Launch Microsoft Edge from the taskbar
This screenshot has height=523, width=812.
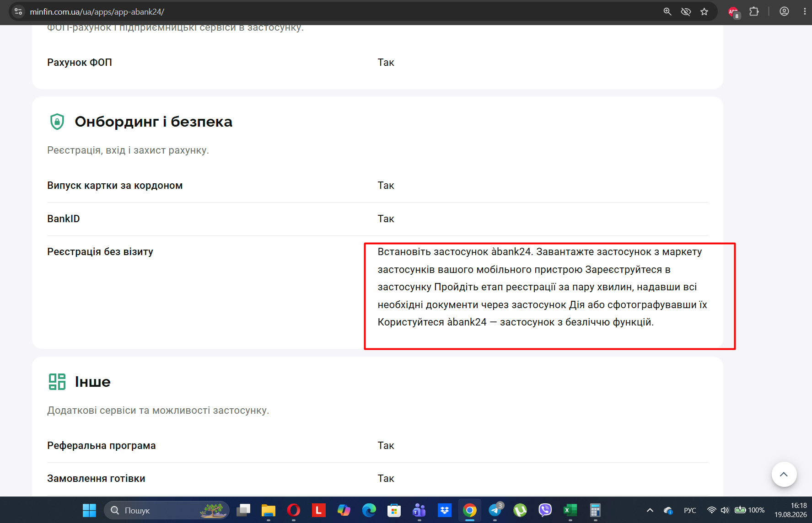[x=369, y=510]
